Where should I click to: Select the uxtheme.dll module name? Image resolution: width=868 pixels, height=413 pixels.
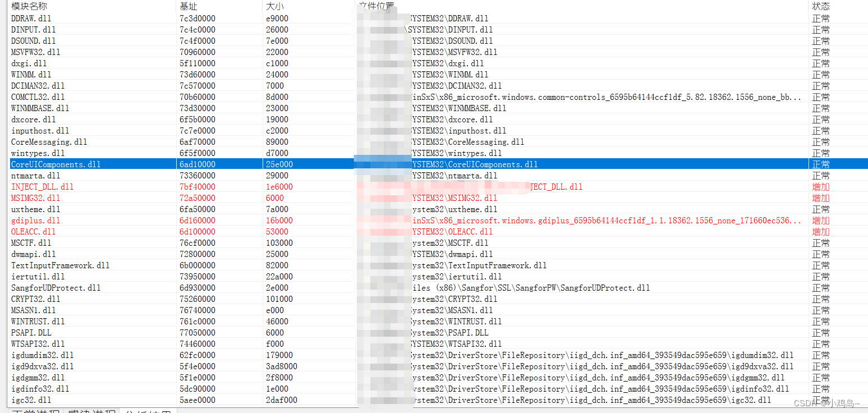tap(35, 209)
